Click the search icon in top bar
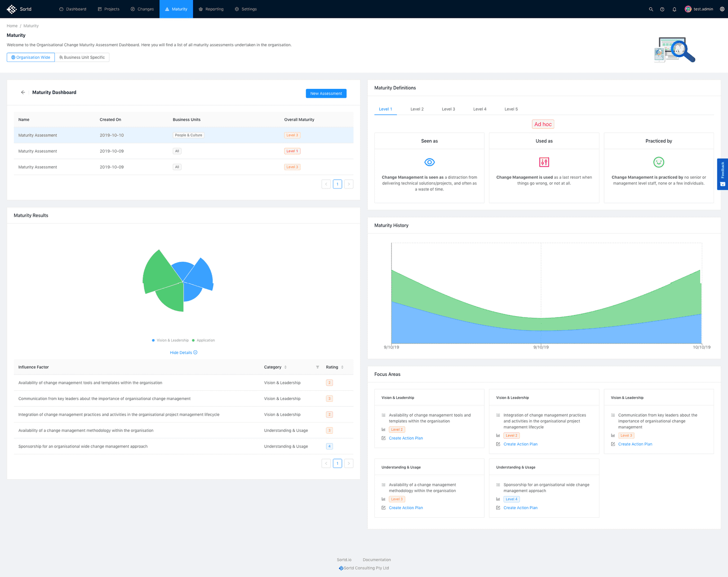Screen dimensions: 728x577 (x=651, y=9)
